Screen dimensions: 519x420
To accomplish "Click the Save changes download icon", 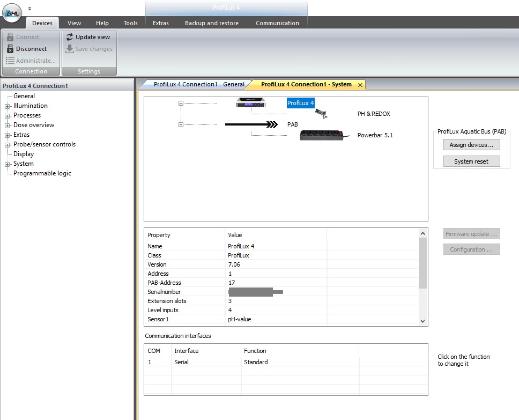I will pos(70,49).
